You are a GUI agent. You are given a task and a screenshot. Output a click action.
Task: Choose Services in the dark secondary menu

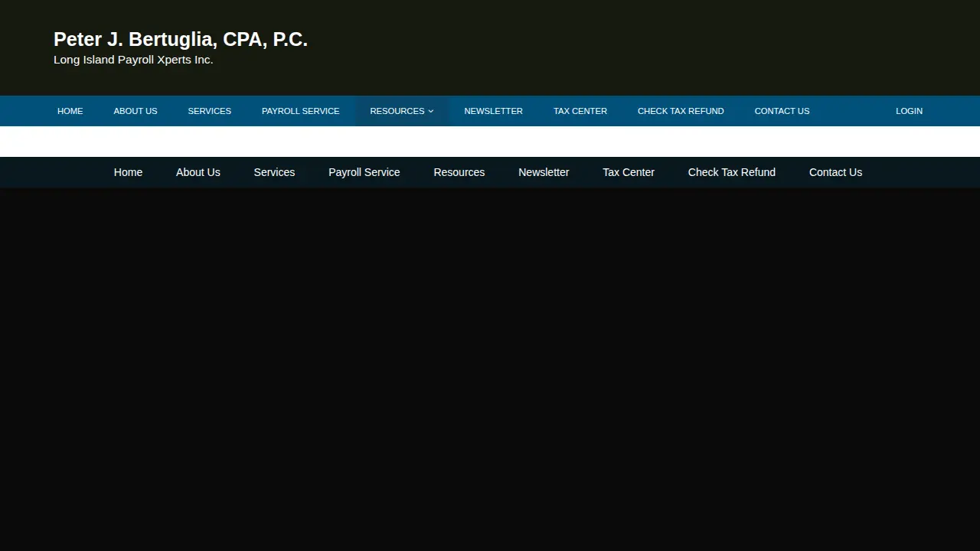[274, 172]
